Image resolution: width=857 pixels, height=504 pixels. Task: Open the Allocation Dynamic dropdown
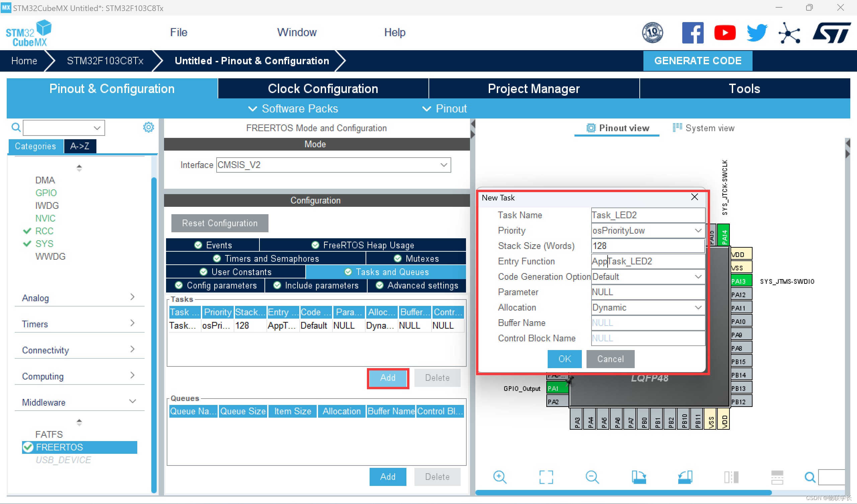pyautogui.click(x=647, y=307)
